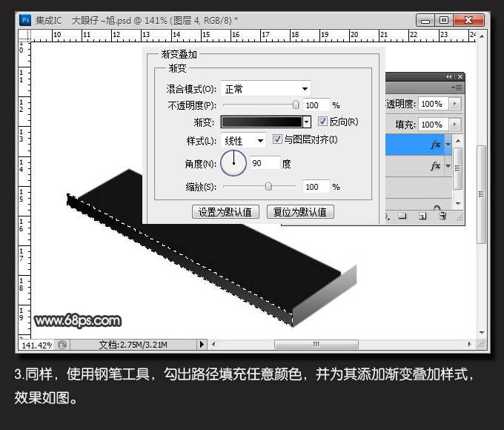Click the zoom field showing 141.42%

click(x=36, y=345)
